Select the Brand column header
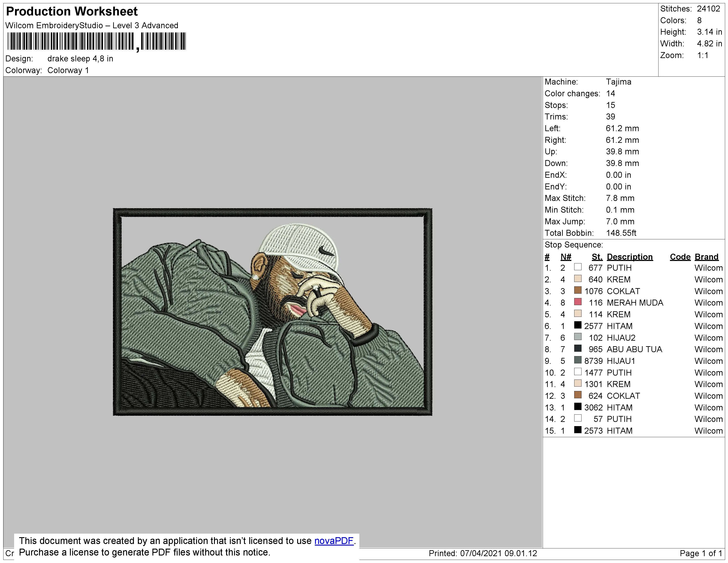This screenshot has height=563, width=728. (706, 257)
